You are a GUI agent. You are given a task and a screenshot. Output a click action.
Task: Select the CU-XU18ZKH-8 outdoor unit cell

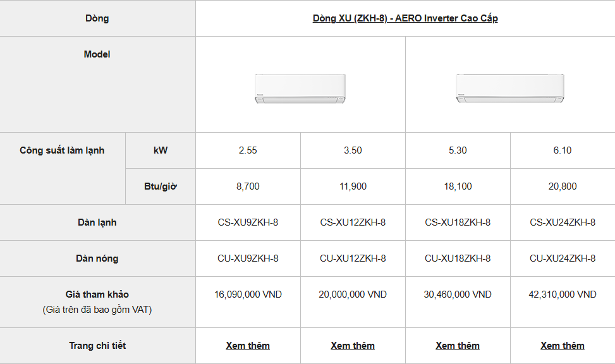pos(458,258)
